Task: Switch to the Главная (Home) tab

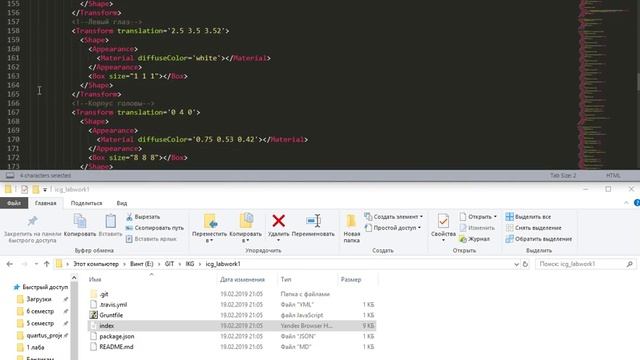Action: coord(45,203)
